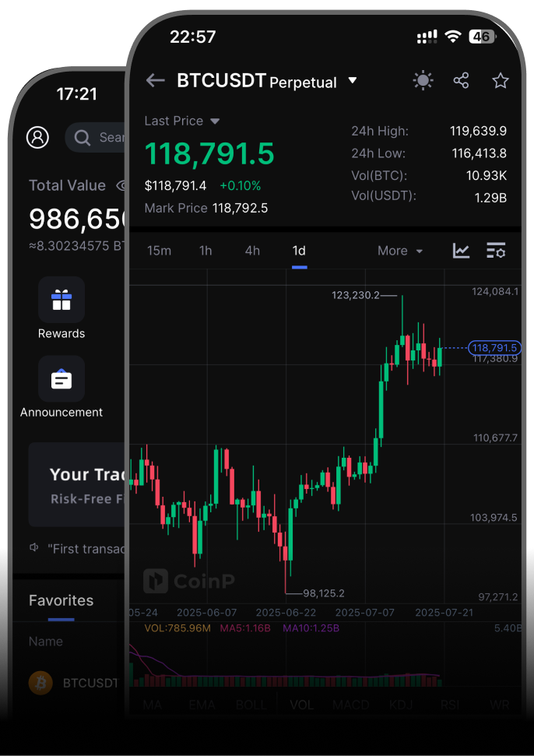Tap the share icon in the header
Image resolution: width=534 pixels, height=756 pixels.
461,80
